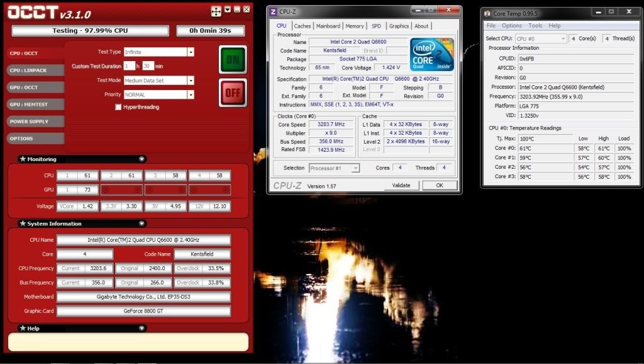644x364 pixels.
Task: Open the Priority dropdown
Action: 191,94
